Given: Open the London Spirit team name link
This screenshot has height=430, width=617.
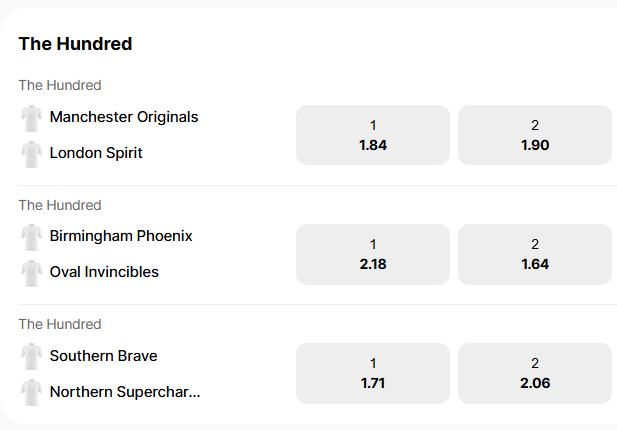Looking at the screenshot, I should (96, 153).
